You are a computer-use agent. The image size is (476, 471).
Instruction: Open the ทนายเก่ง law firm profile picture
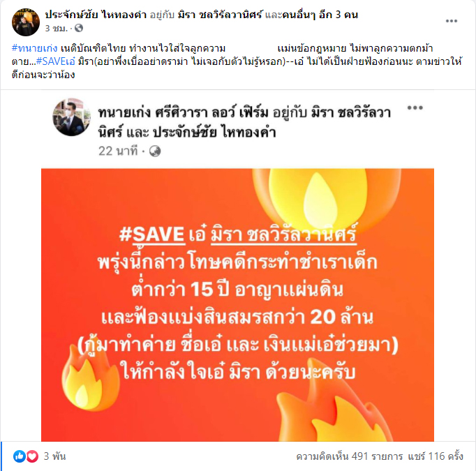pyautogui.click(x=72, y=117)
